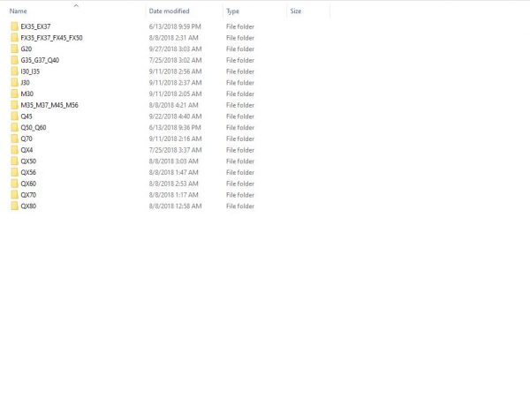Select the QX50 folder icon
Image resolution: width=530 pixels, height=420 pixels.
(x=14, y=161)
